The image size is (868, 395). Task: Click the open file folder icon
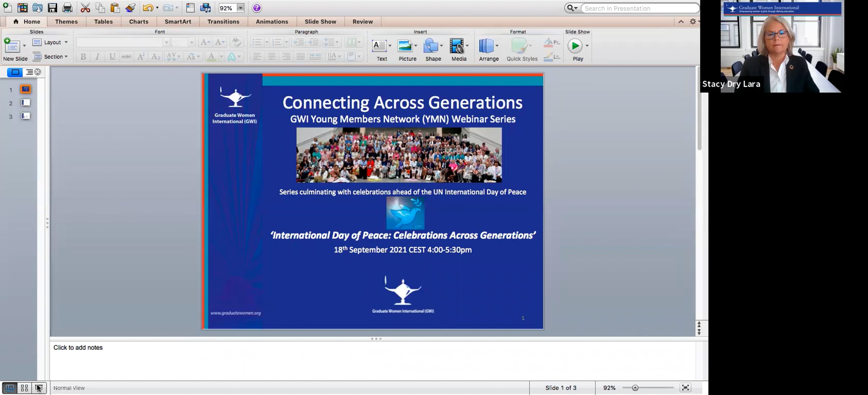(x=38, y=8)
